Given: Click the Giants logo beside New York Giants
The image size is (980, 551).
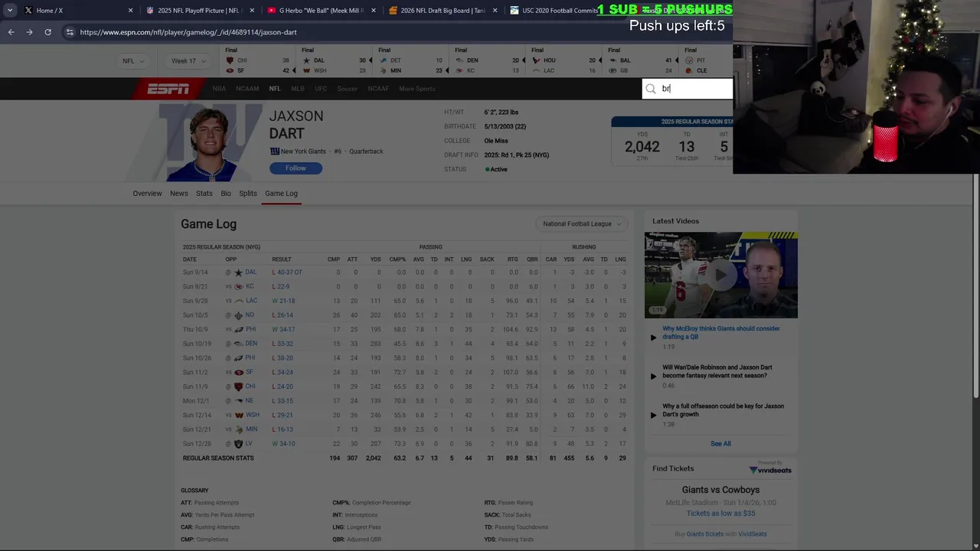Looking at the screenshot, I should (274, 152).
